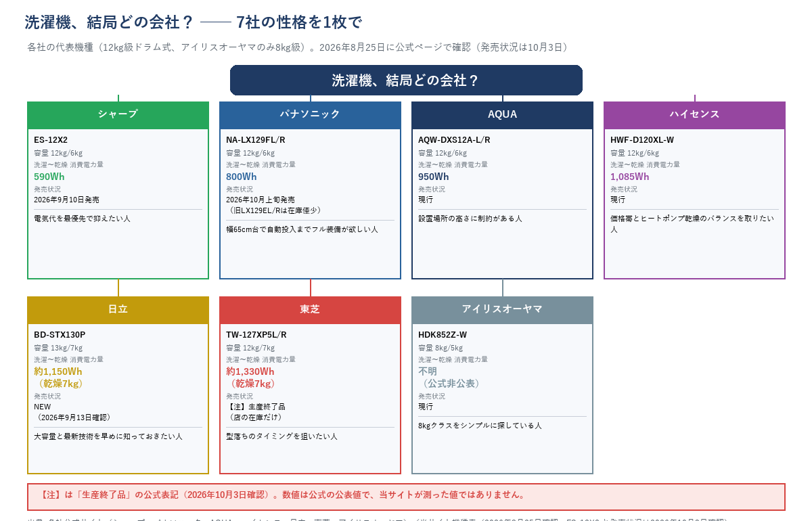Click model name NA-LX129FL/R
This screenshot has height=521, width=812.
point(256,140)
